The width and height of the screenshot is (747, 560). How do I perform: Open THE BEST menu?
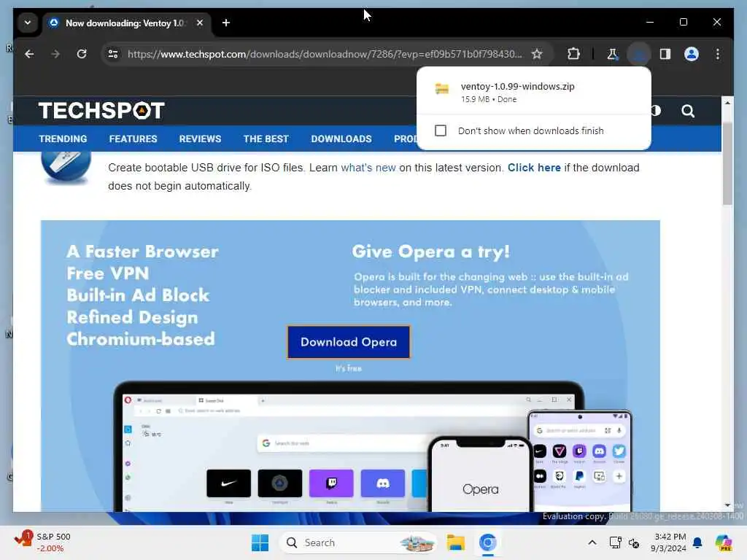(266, 139)
